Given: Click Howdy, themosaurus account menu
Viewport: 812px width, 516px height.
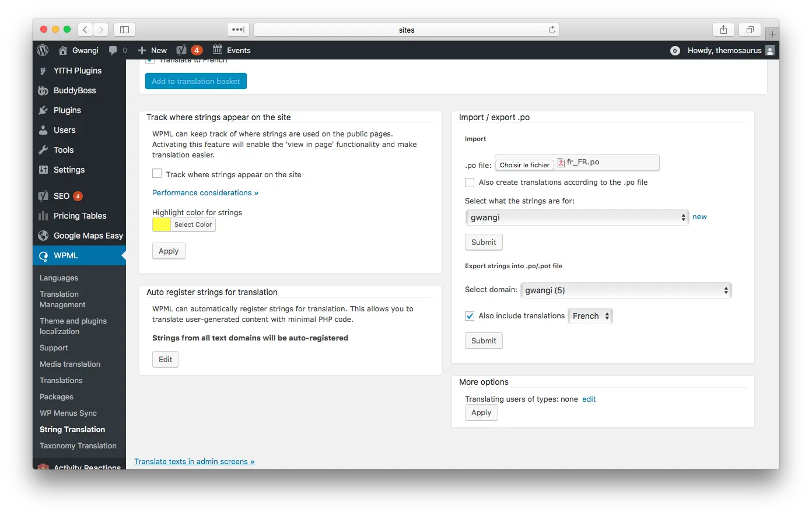Looking at the screenshot, I should pos(731,50).
